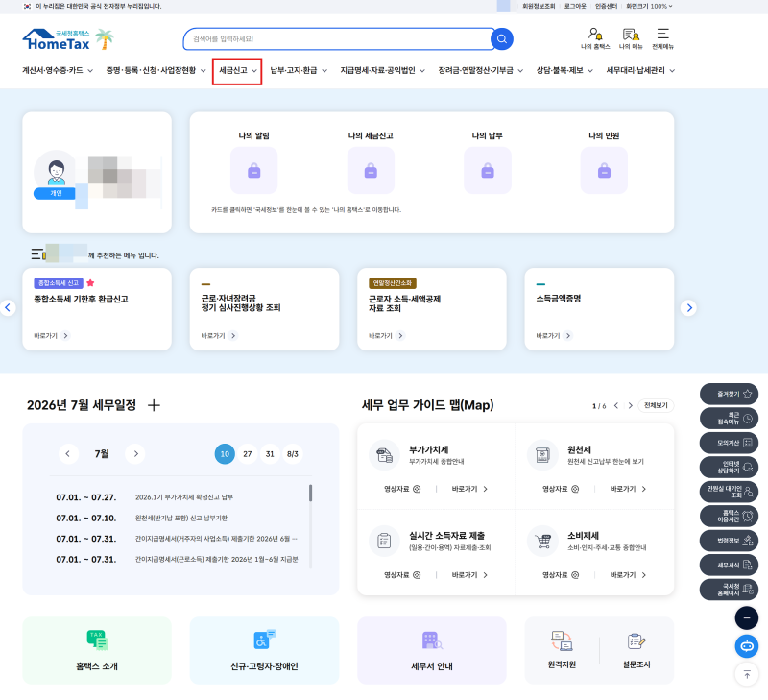The height and width of the screenshot is (700, 768).
Task: Open 나의 메뉴 icon
Action: (631, 38)
